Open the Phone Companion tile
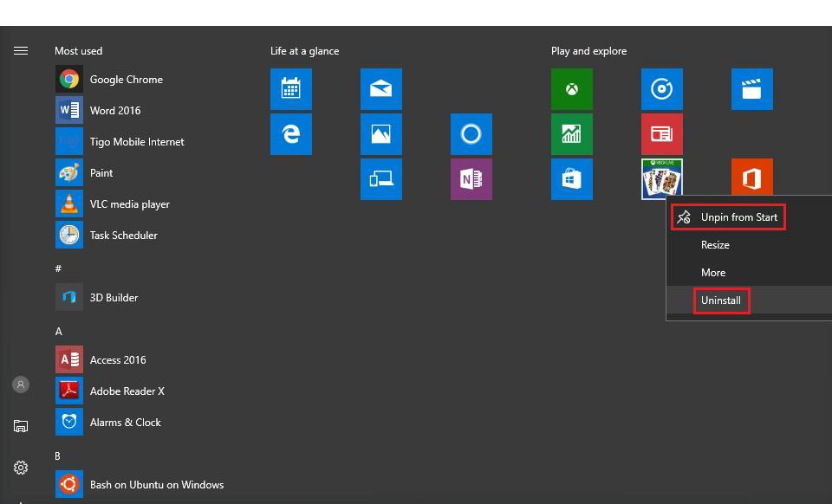 (381, 179)
